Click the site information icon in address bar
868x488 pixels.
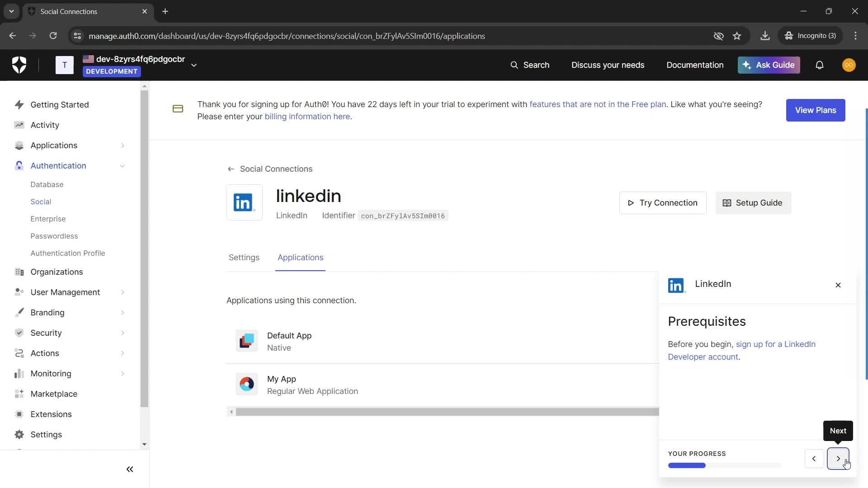tap(77, 36)
